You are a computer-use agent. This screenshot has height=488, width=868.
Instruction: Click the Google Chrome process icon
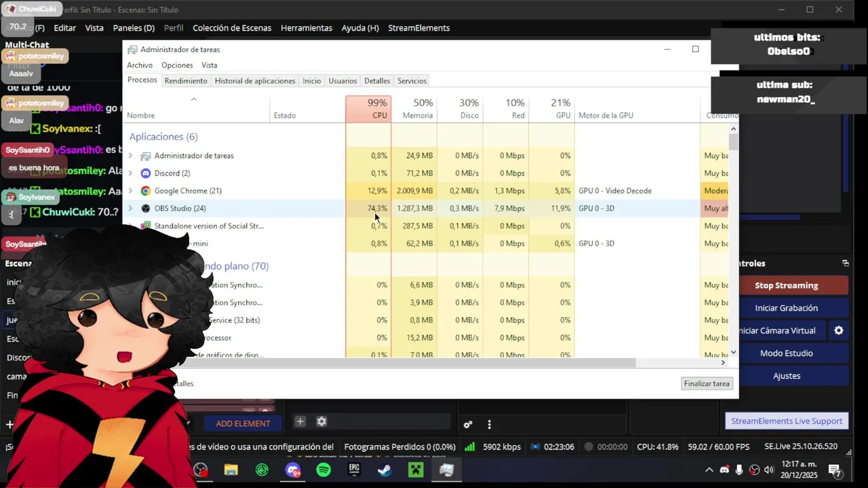pos(145,190)
